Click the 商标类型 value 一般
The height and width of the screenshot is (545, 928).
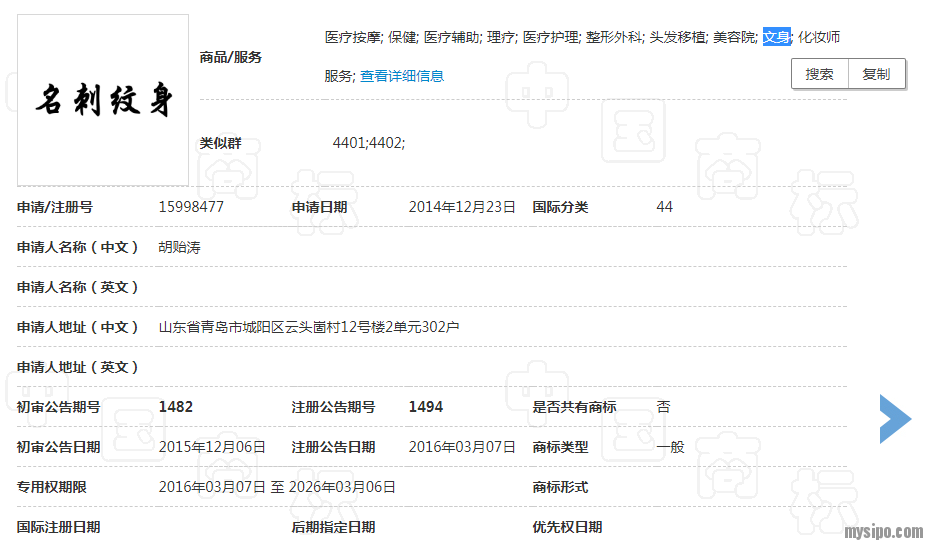coord(670,447)
